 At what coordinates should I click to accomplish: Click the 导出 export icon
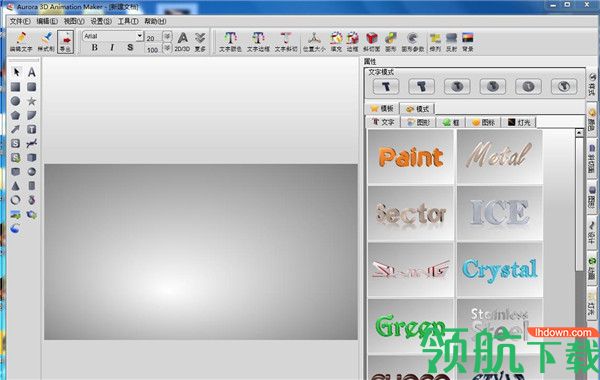pyautogui.click(x=65, y=42)
